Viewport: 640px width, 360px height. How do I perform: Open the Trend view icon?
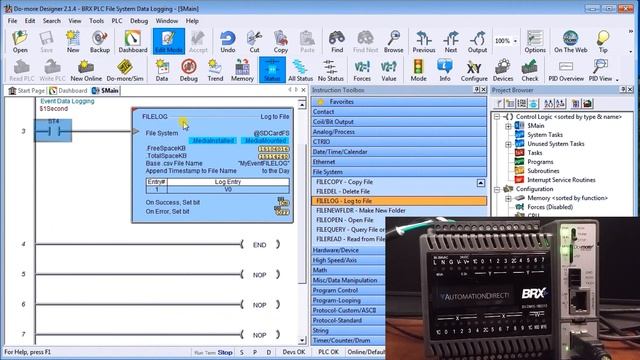(215, 70)
